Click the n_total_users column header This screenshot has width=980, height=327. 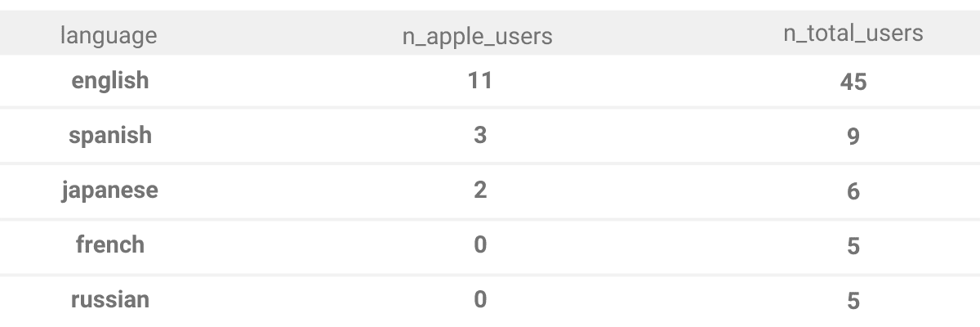coord(853,33)
